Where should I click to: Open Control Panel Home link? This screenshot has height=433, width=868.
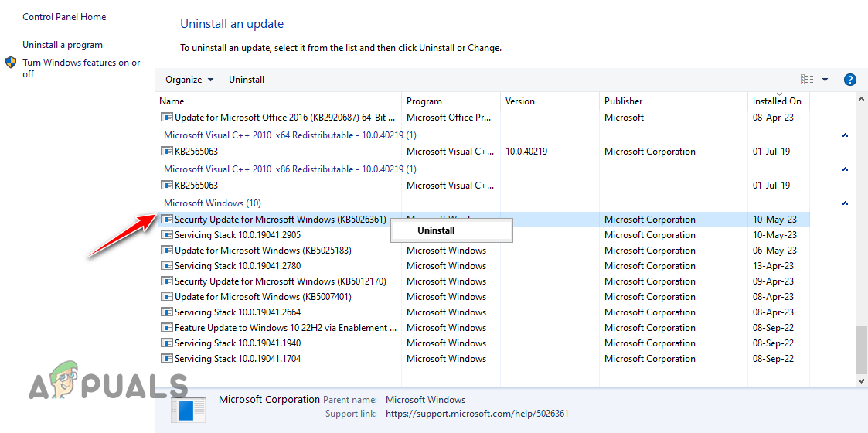[64, 17]
